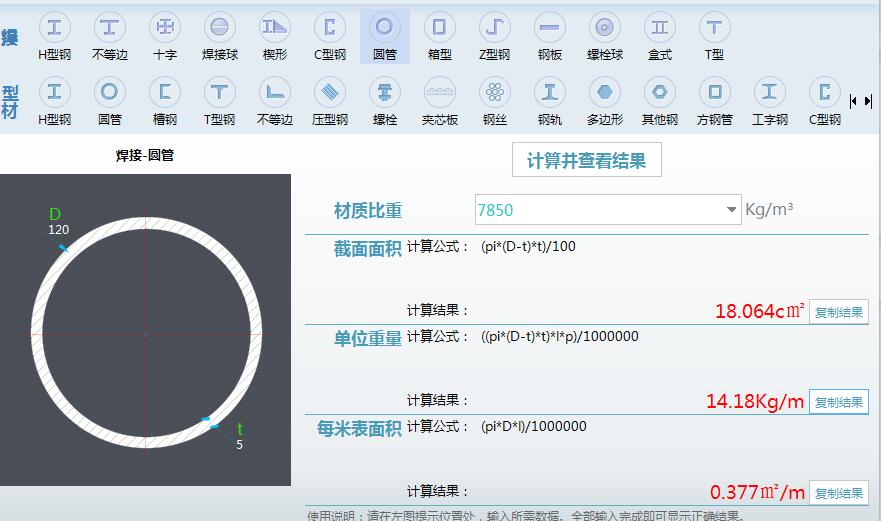
Task: Edit diameter D value 120 in diagram
Action: tap(58, 229)
